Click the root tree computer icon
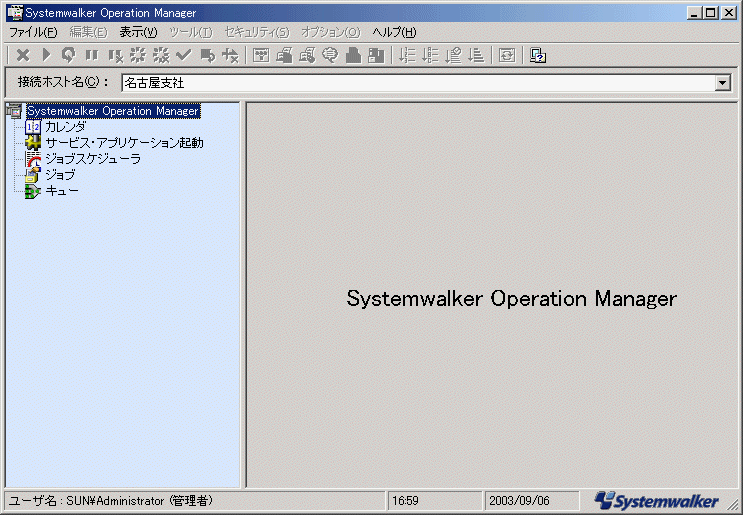 [x=15, y=111]
